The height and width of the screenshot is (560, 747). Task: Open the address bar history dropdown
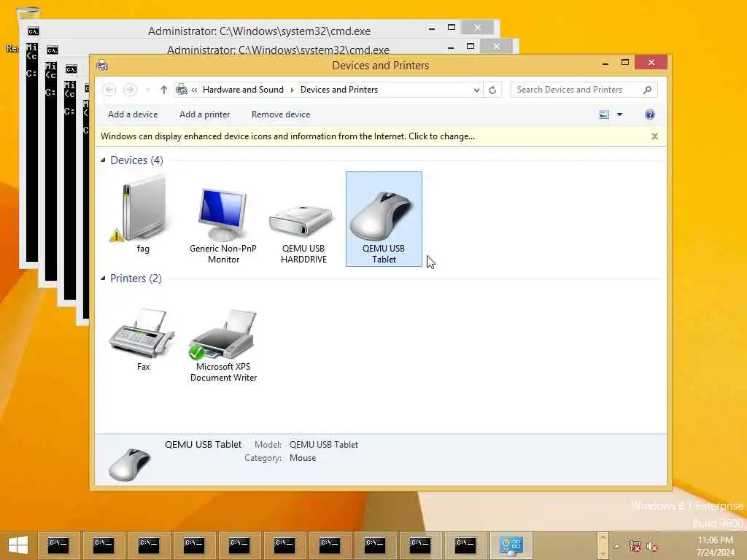coord(476,90)
